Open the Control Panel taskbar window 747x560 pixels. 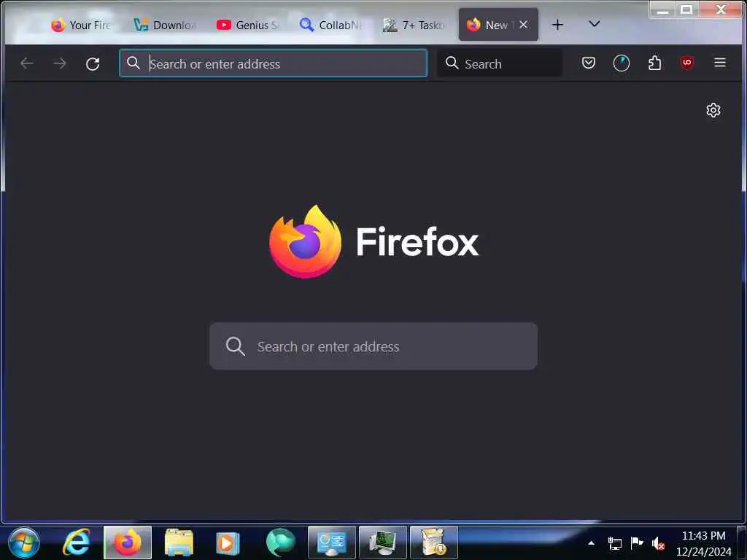point(332,542)
